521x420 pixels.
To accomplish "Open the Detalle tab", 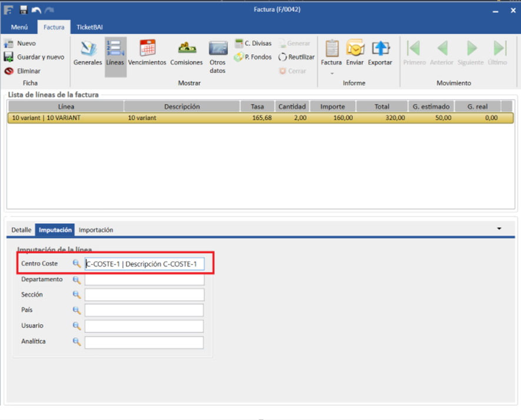I will pos(21,230).
